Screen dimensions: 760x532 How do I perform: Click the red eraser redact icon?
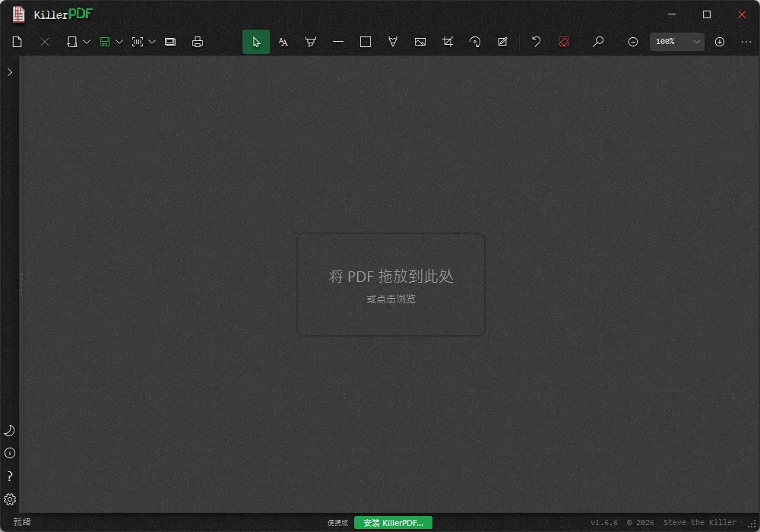563,42
